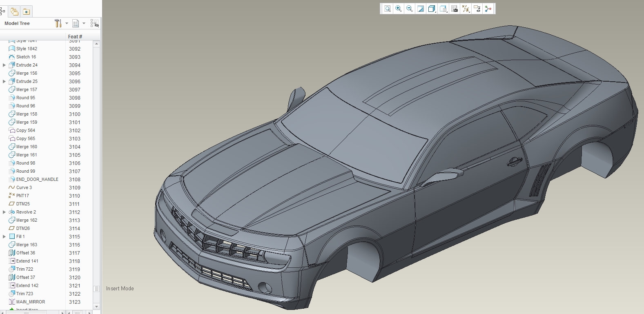Click the Trim 722 feature icon

click(12, 269)
